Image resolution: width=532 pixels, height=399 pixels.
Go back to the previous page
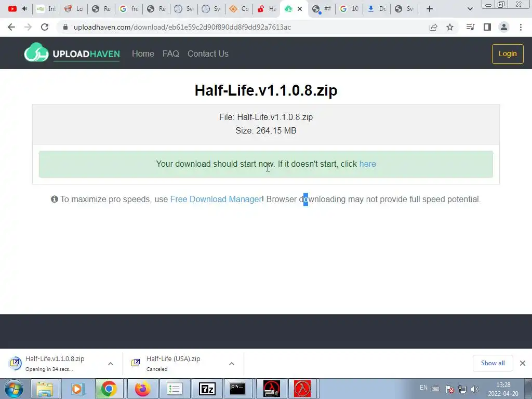click(x=11, y=27)
